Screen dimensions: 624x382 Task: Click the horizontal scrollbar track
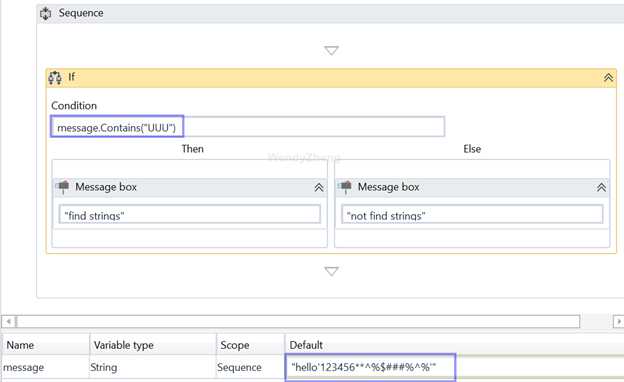click(298, 321)
